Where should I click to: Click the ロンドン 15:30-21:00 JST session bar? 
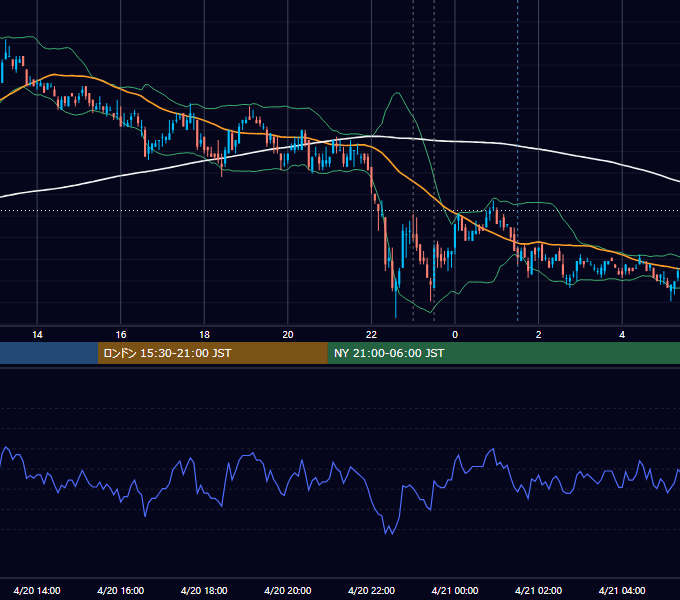click(x=212, y=353)
